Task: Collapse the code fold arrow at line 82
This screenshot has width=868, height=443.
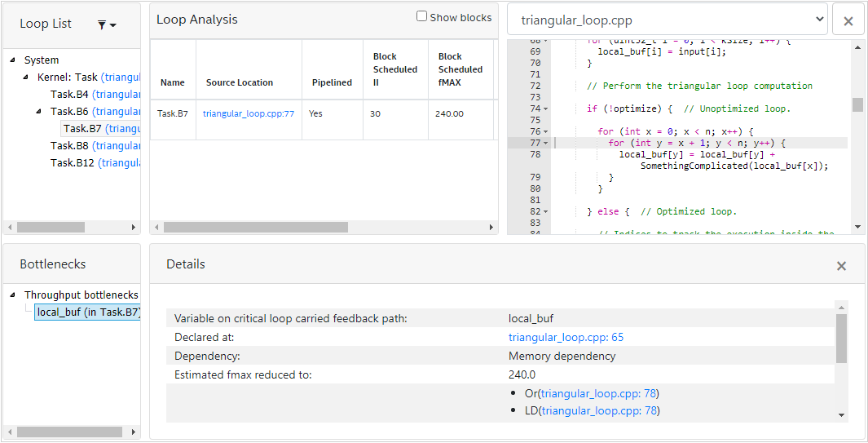Action: [x=546, y=211]
